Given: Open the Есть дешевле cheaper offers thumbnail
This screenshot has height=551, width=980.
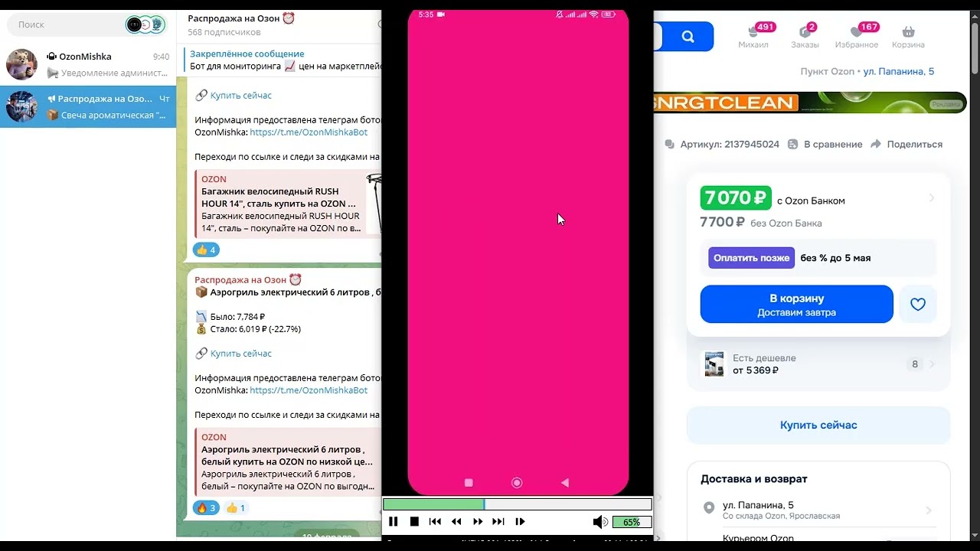Looking at the screenshot, I should pyautogui.click(x=714, y=364).
